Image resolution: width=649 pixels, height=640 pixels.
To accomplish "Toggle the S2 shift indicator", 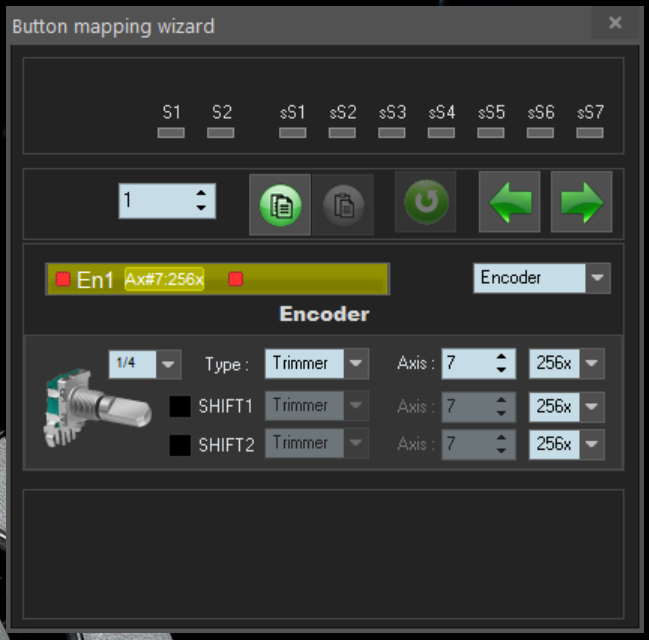I will pyautogui.click(x=221, y=133).
